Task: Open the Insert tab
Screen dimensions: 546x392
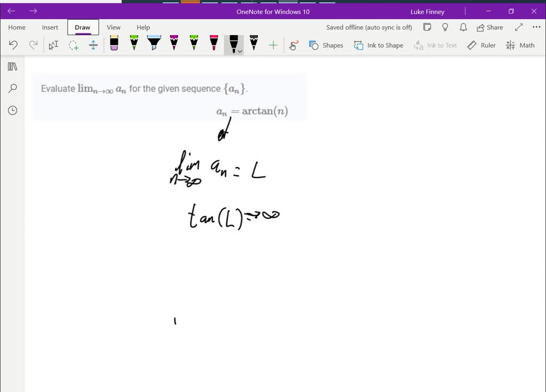Action: coord(50,27)
